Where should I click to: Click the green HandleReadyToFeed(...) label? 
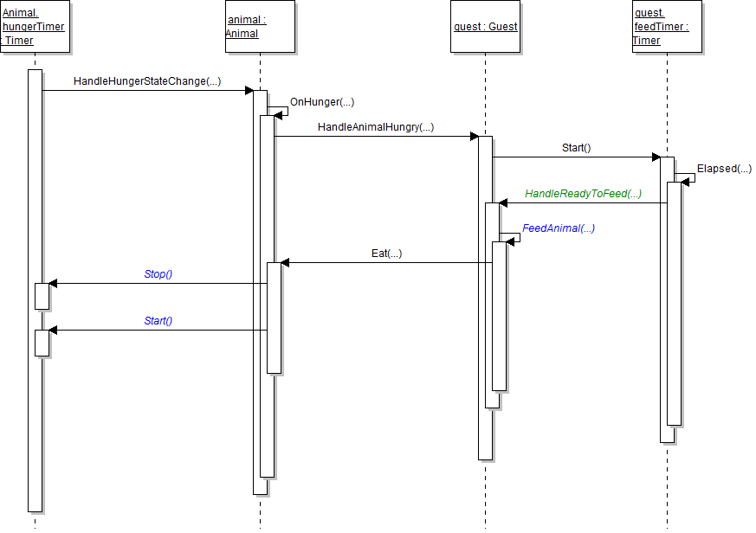click(x=583, y=193)
